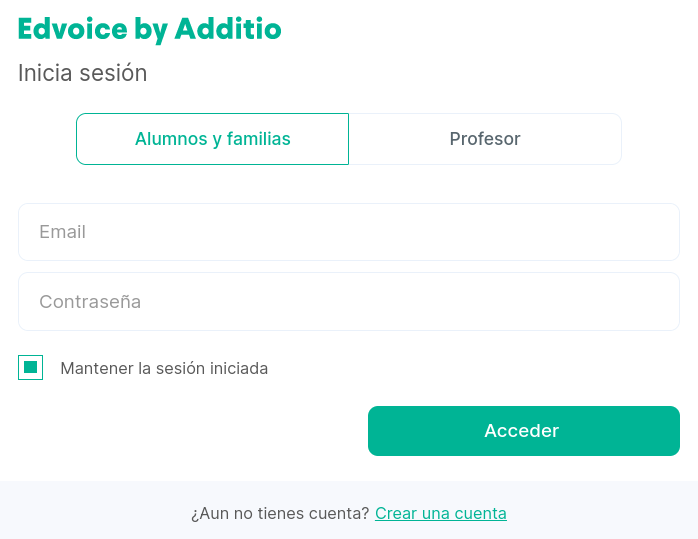Click the Inicia sesión heading
698x539 pixels.
(82, 73)
